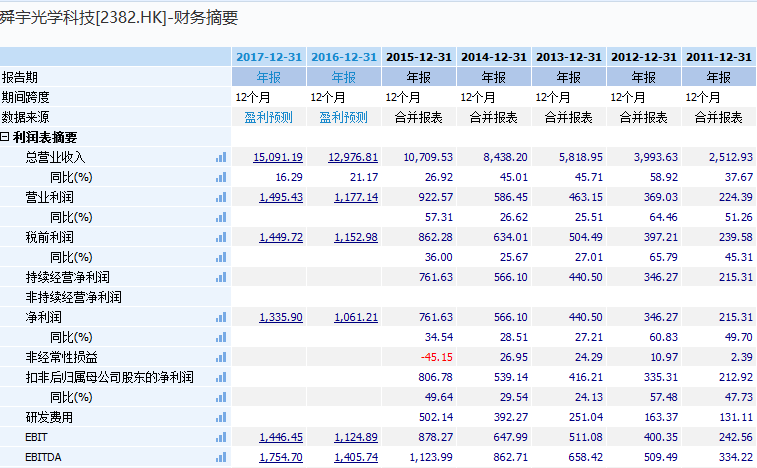Open 年报 link under 2016-12-31
Screen dimensions: 757x468
[x=344, y=77]
